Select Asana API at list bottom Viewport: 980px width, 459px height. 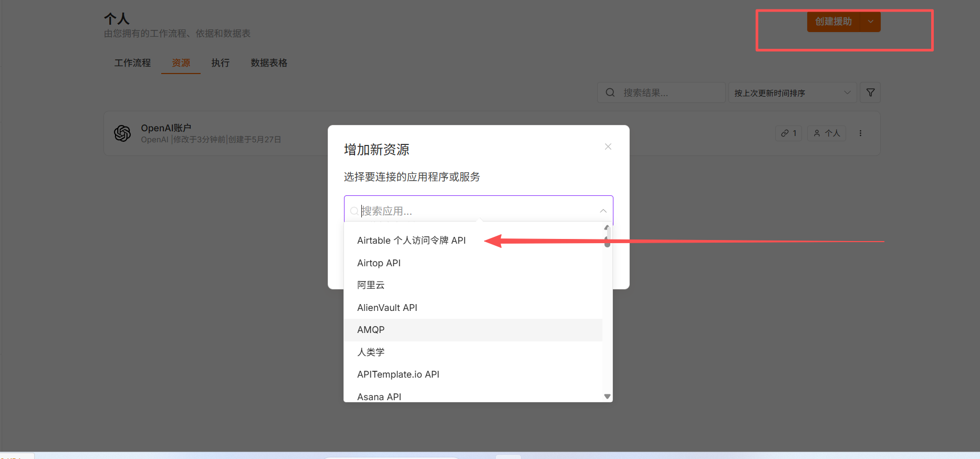tap(473, 396)
